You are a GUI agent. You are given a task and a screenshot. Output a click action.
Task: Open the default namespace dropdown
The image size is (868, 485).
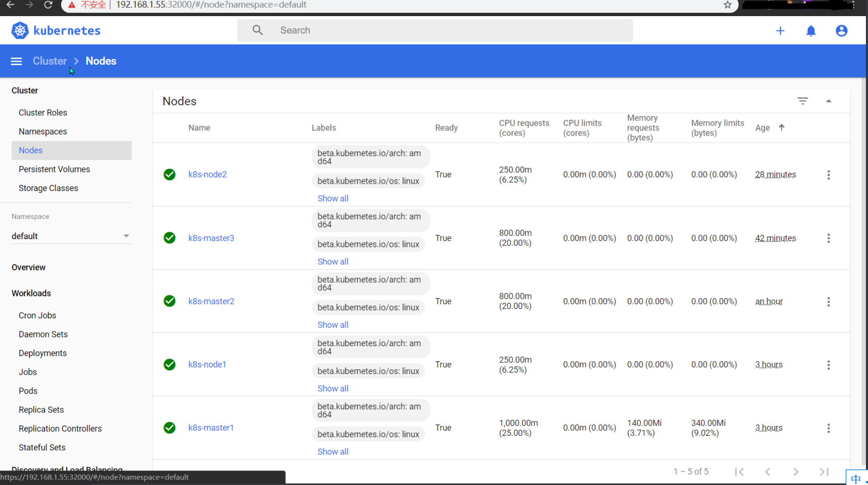pyautogui.click(x=71, y=236)
